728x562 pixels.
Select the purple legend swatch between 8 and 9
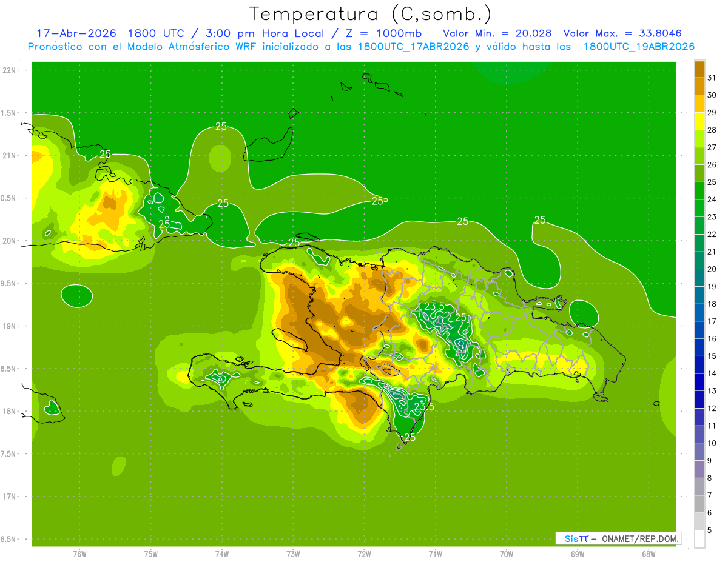pos(699,469)
